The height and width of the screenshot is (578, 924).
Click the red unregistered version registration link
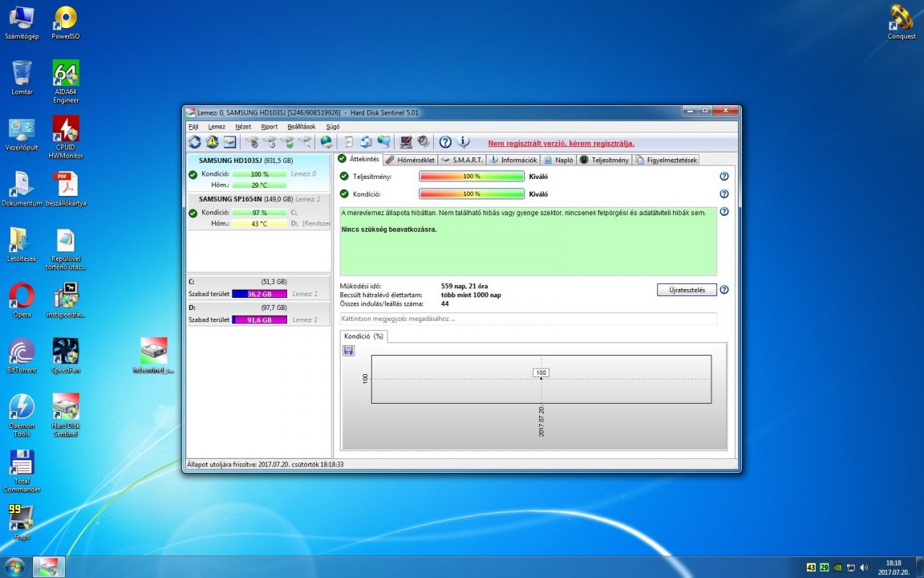click(x=561, y=144)
